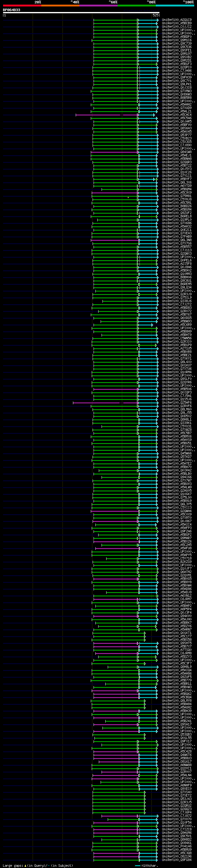
Task: Select the UniRef100_Q9FH39 label
Action: coord(177,78)
